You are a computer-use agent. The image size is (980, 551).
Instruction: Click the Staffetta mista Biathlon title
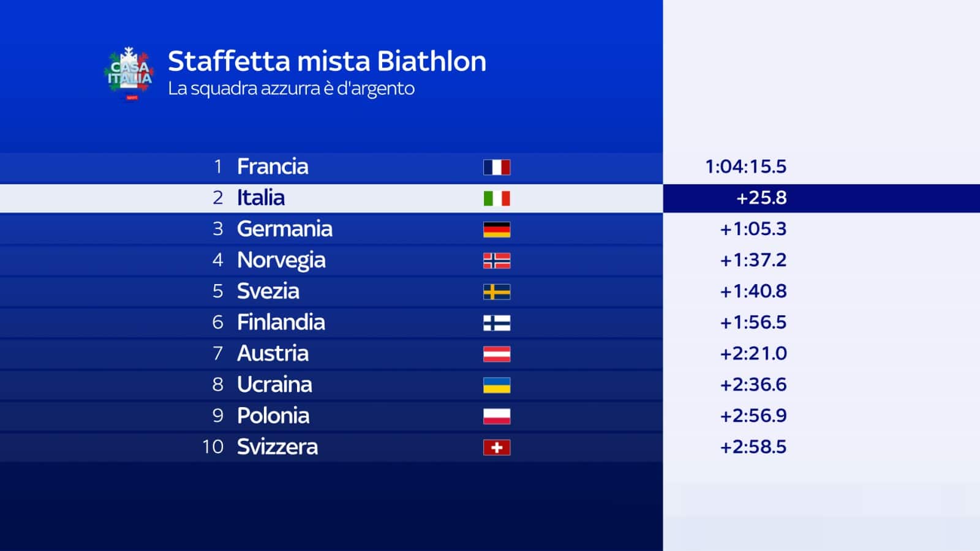click(x=327, y=61)
